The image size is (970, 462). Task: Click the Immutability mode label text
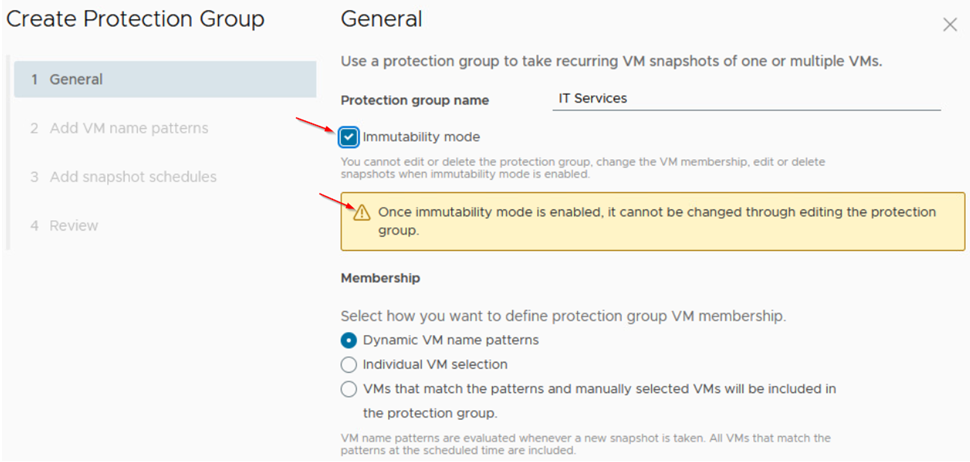tap(421, 137)
